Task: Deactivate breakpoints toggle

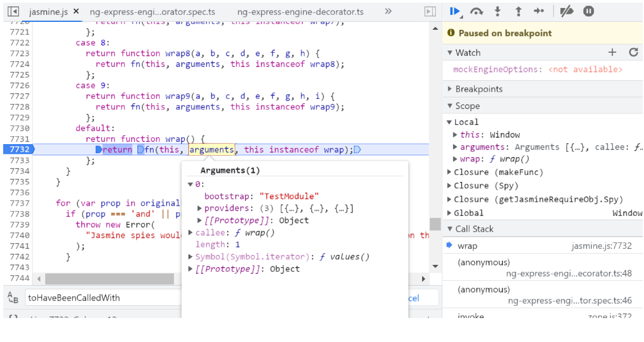Action: pos(568,11)
